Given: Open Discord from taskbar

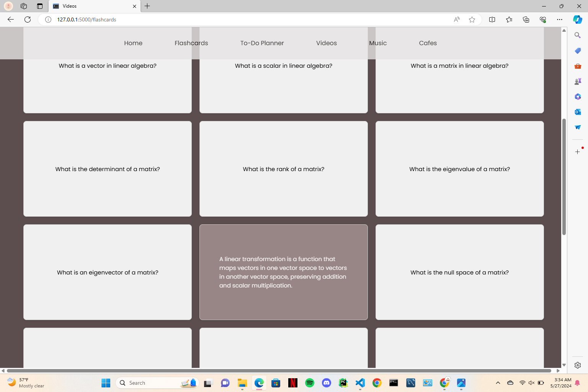Looking at the screenshot, I should pos(327,383).
